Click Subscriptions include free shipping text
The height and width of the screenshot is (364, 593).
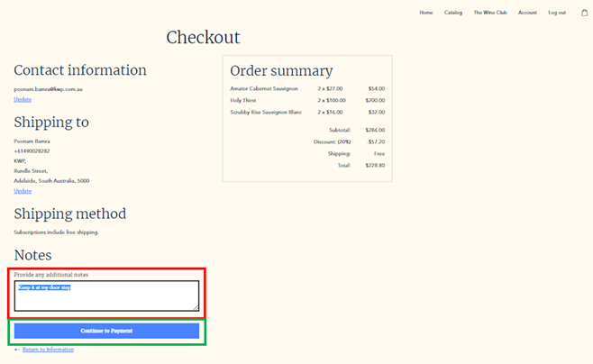57,232
